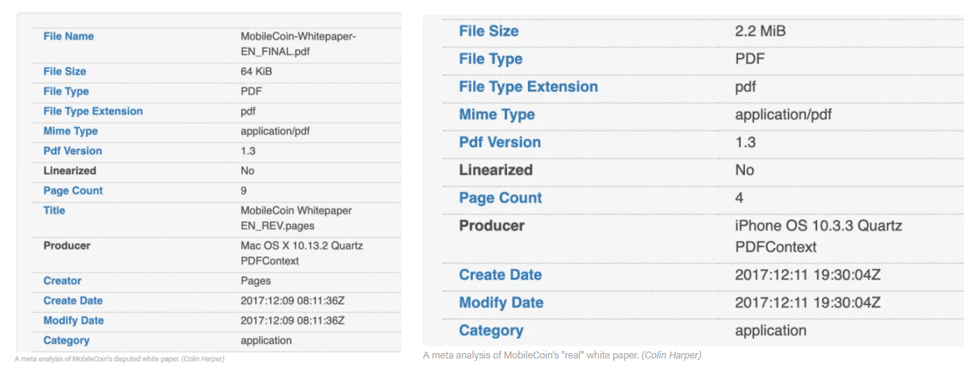Screen dimensions: 980x374
Task: Click Modify Date link in right table
Action: coord(501,303)
